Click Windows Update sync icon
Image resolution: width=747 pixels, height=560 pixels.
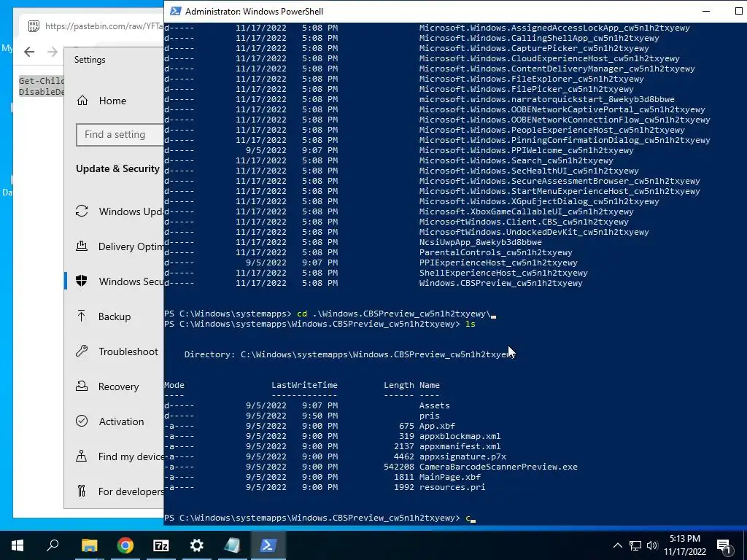click(82, 211)
